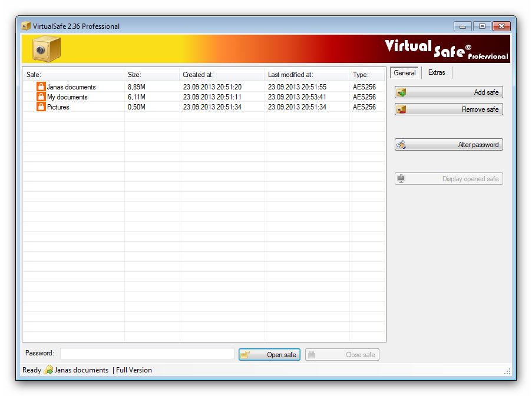This screenshot has height=396, width=532.
Task: Select the My documents safe row
Action: (204, 97)
